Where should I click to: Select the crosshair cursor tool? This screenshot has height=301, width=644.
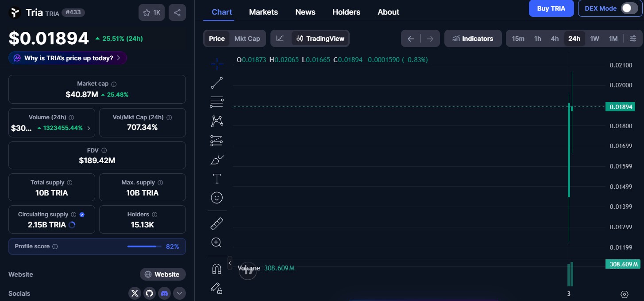217,64
